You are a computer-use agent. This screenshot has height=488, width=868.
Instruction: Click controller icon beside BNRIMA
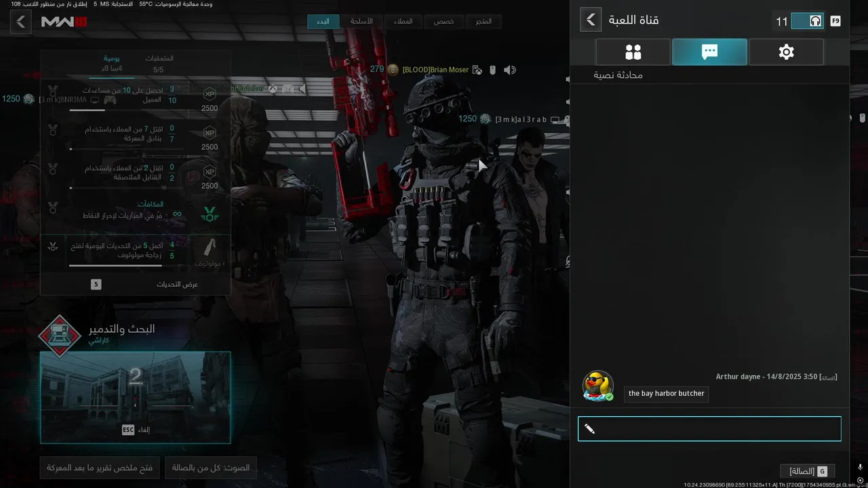point(109,100)
